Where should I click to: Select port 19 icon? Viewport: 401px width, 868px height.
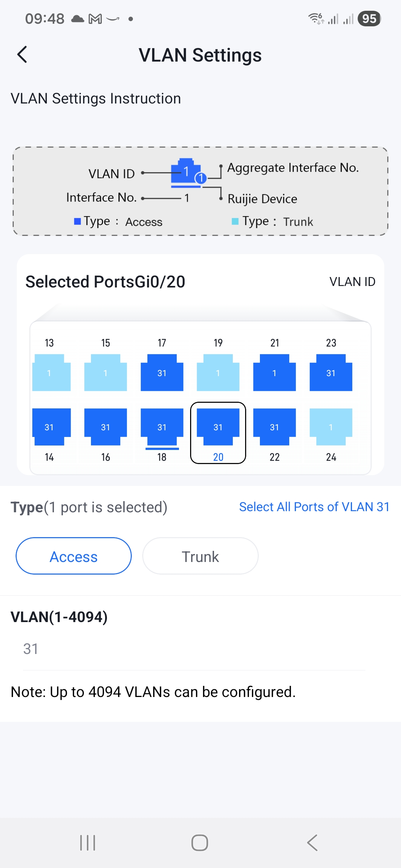[x=218, y=372]
